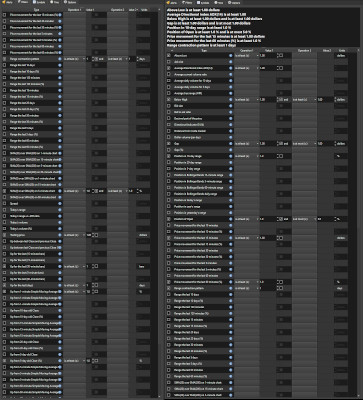Open Operation 2 dropdown for Position of Open
363x400 pixels.
tap(304, 219)
